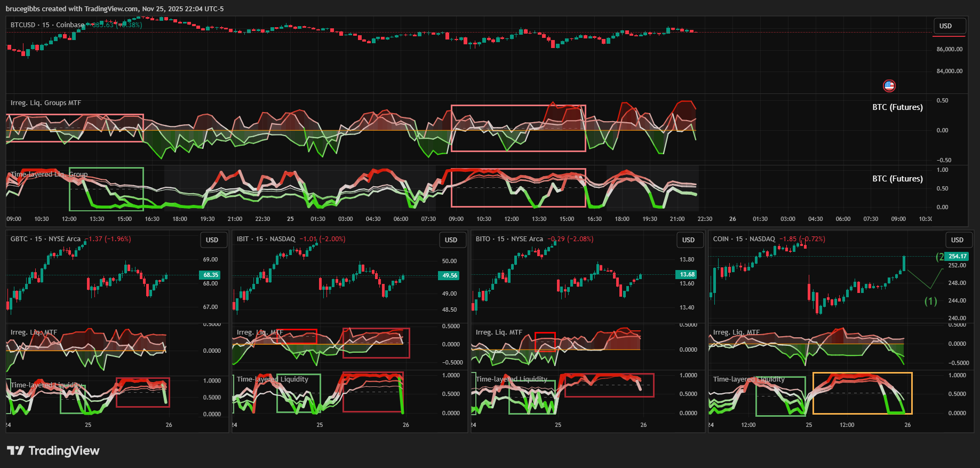Select the orange rectangle drawing on COIN chart

click(x=862, y=373)
